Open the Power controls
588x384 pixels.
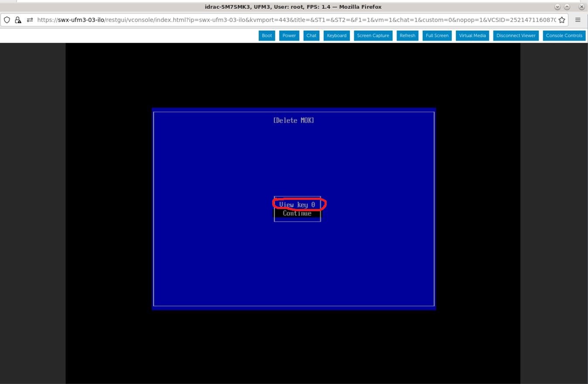[x=289, y=35]
